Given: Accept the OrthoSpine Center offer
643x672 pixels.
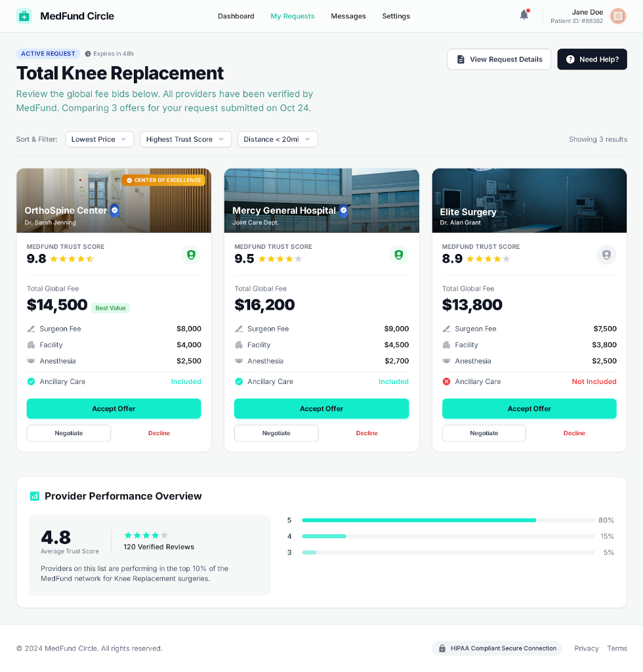Looking at the screenshot, I should coord(114,408).
